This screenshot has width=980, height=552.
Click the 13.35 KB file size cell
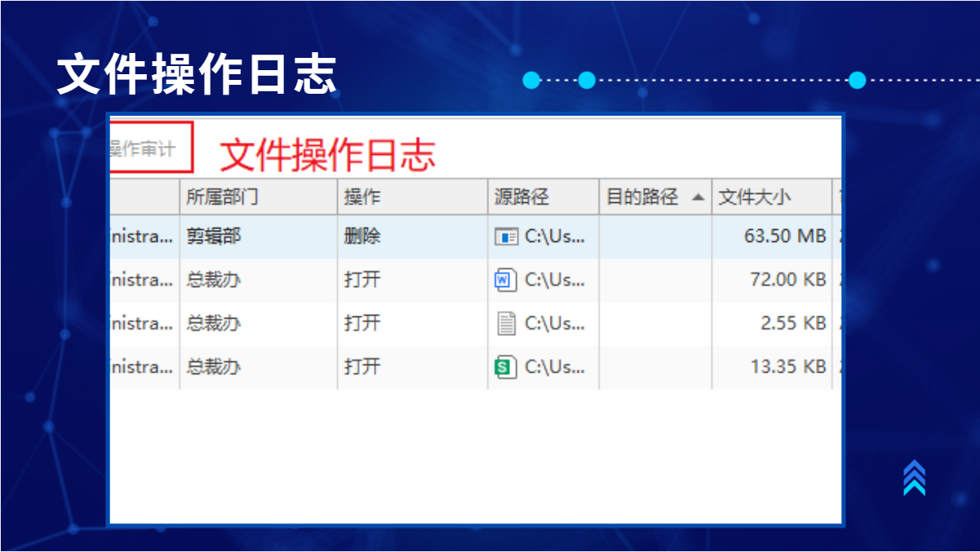click(x=788, y=367)
